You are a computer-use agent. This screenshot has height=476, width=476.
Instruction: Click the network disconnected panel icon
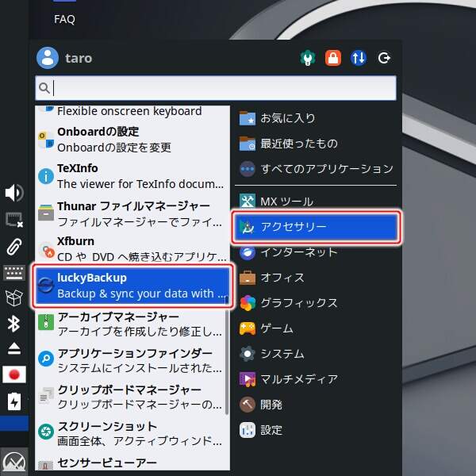tap(14, 220)
